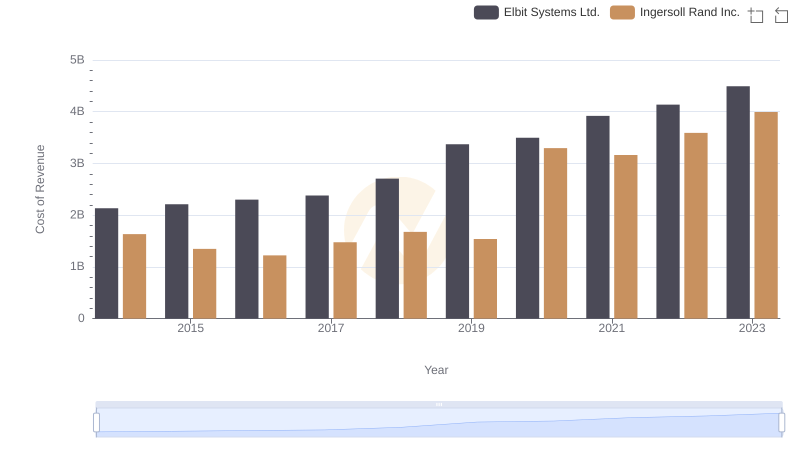The image size is (800, 461).
Task: Click the Elbit Systems bar for 2020
Action: (x=527, y=228)
